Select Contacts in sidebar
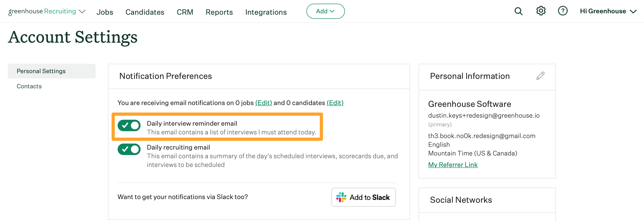Screen dimensions: 644x222 29,86
